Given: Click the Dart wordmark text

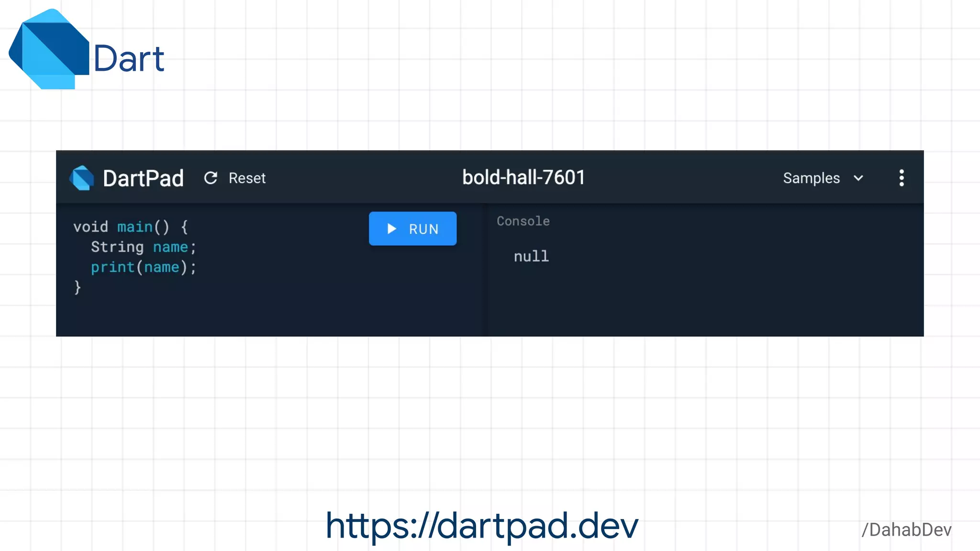Looking at the screenshot, I should coord(129,59).
